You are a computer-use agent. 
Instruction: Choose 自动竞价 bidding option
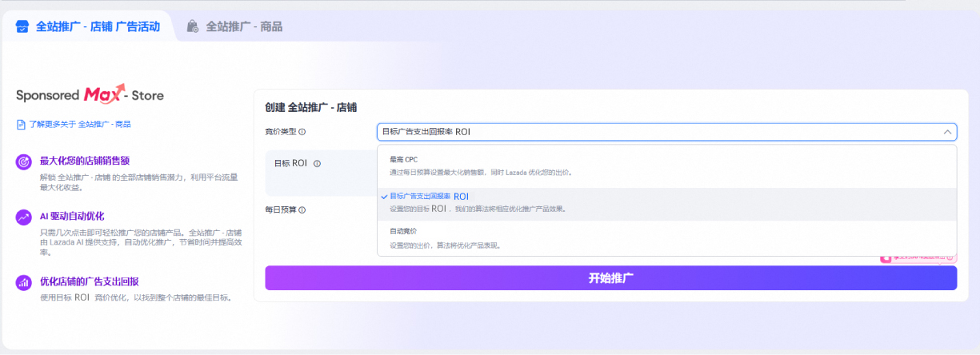point(667,238)
